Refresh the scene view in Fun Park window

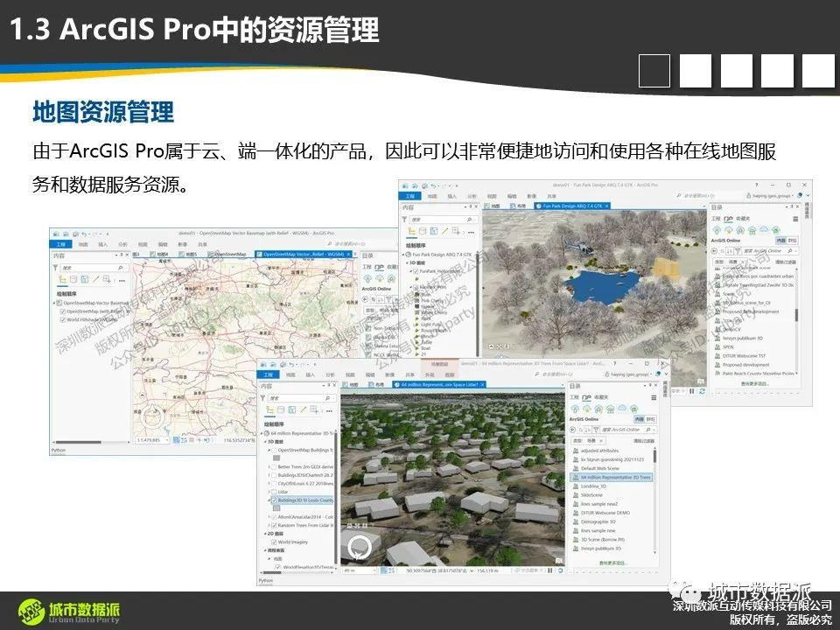coord(702,391)
